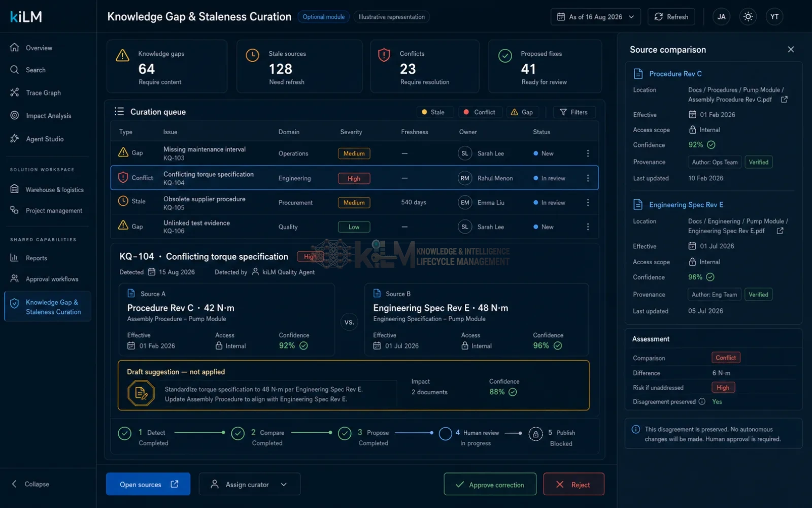Expand the As of 16 Aug 2026 dropdown
This screenshot has height=508, width=812.
pos(595,17)
